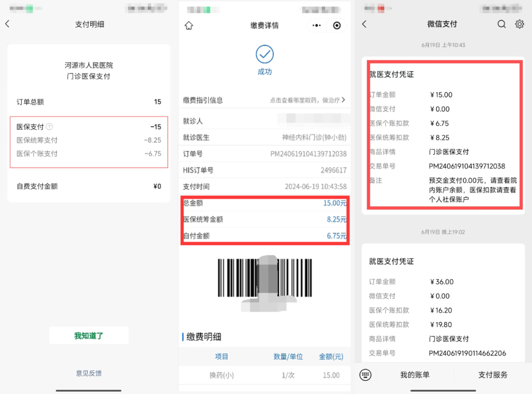Go back from the 支付明细 screen

point(7,24)
